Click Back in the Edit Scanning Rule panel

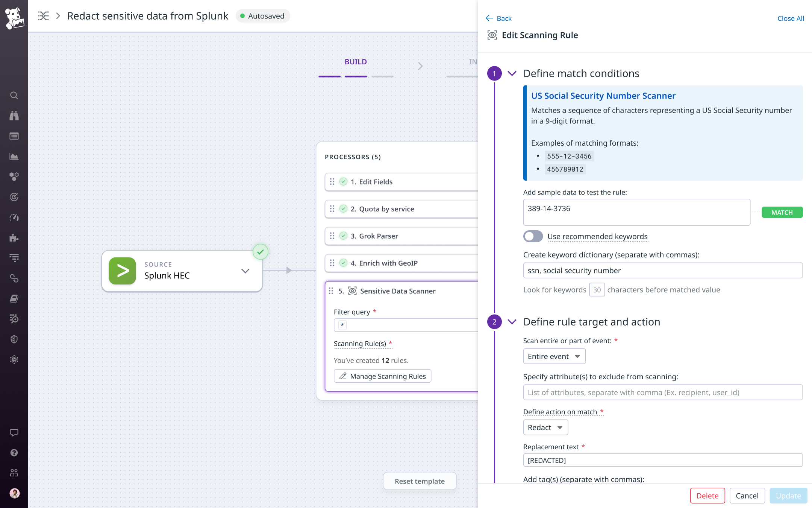tap(498, 18)
